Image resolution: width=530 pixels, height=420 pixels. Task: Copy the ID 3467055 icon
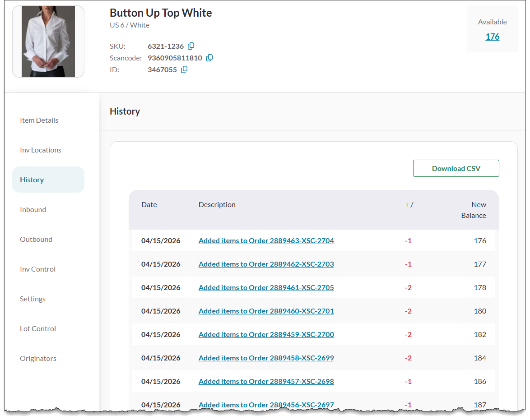184,69
